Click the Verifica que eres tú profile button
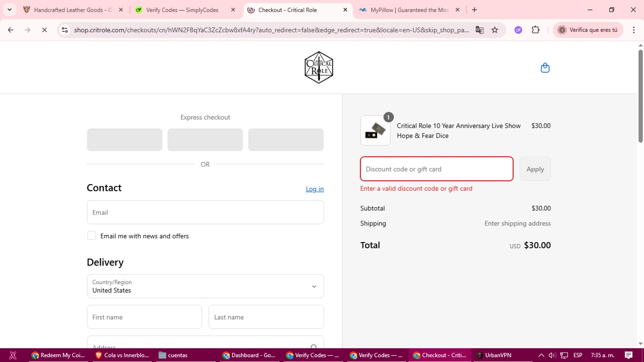Image resolution: width=644 pixels, height=362 pixels. pyautogui.click(x=588, y=30)
